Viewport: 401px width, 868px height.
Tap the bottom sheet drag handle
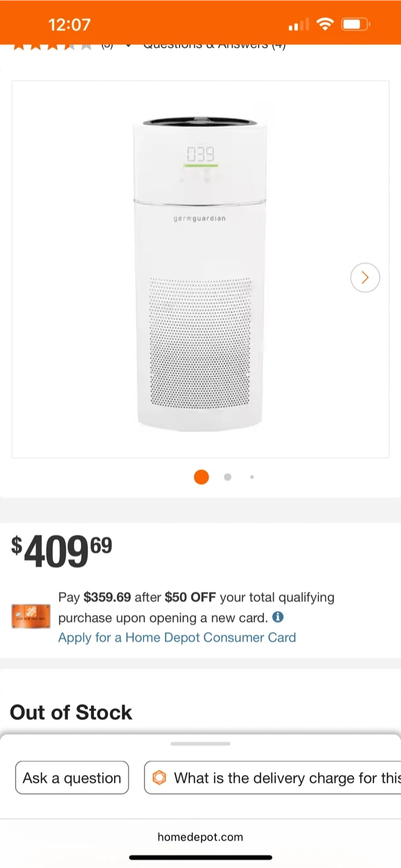pos(200,744)
